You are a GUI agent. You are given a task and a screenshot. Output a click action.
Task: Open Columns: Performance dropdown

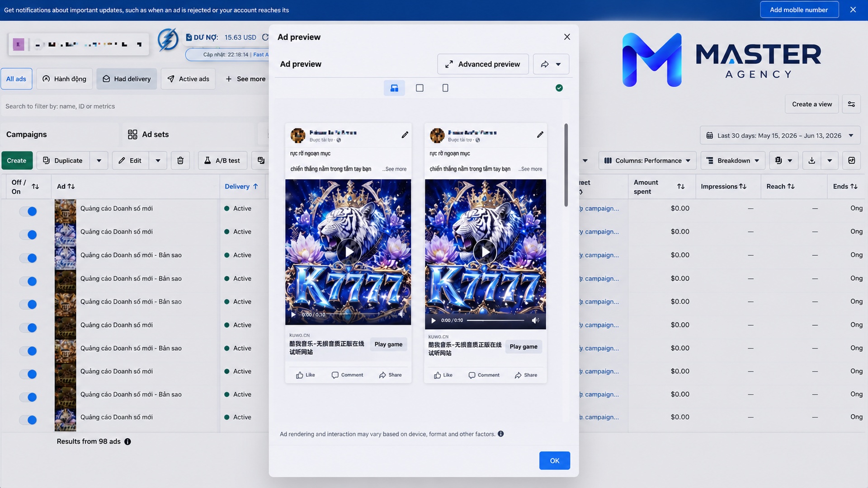click(647, 160)
